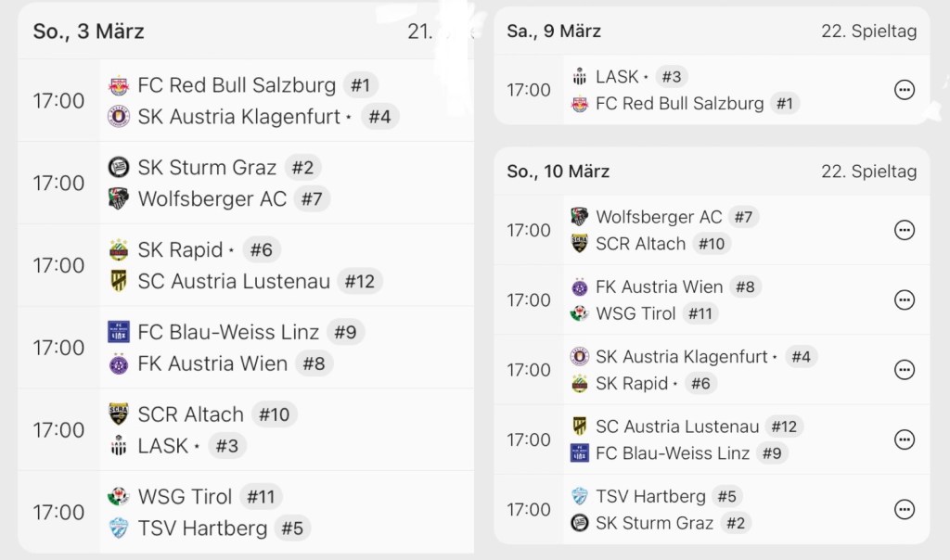Click Wolfsberger AC rank badge #7 on 3 März
This screenshot has width=950, height=560.
[x=312, y=199]
